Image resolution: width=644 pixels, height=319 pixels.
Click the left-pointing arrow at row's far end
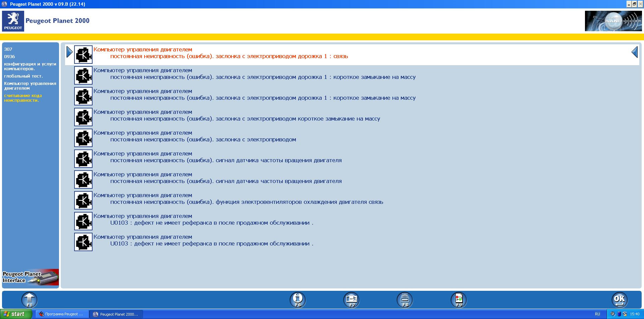(634, 52)
